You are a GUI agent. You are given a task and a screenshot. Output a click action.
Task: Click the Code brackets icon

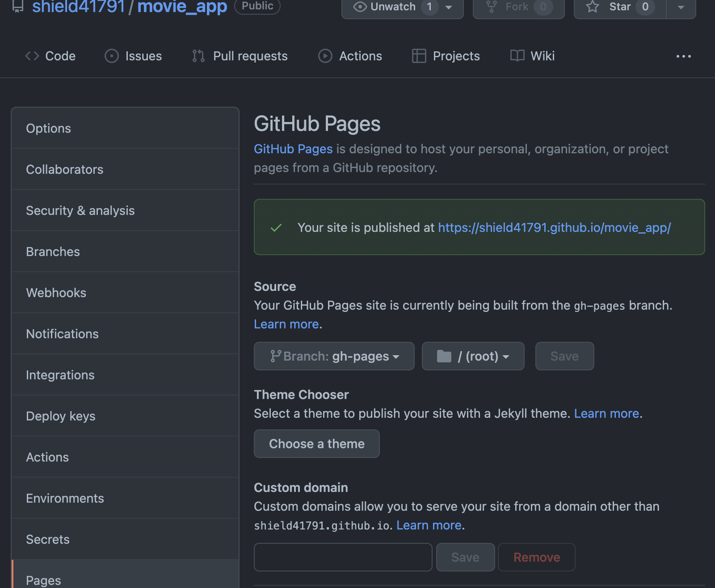click(32, 56)
